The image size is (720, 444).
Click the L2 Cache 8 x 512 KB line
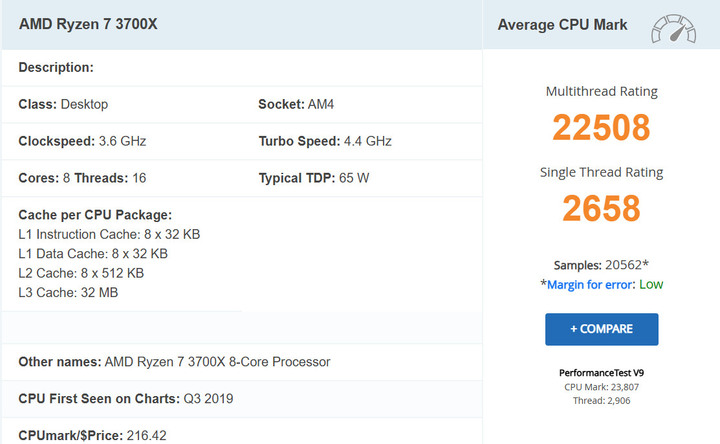click(x=81, y=273)
